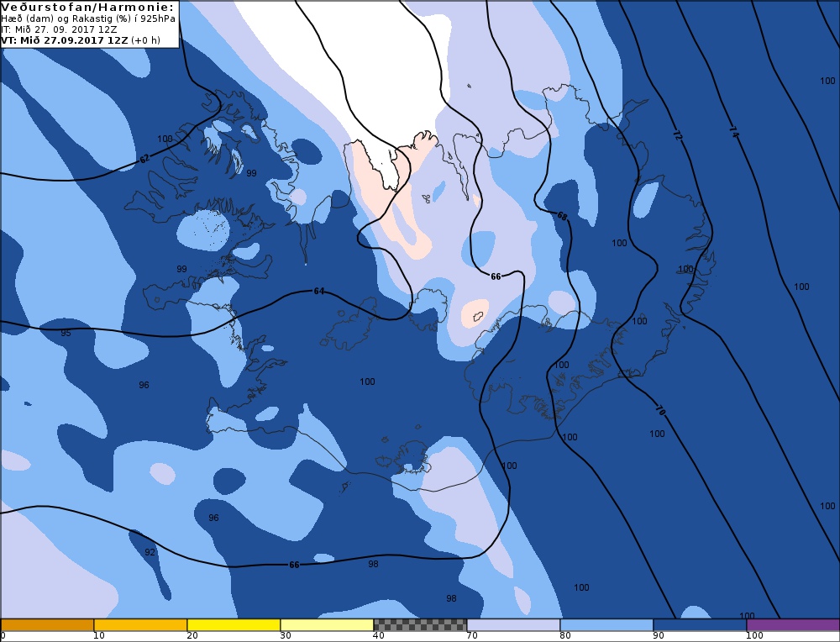
Task: Click the legend tick label '20'
Action: [x=192, y=636]
